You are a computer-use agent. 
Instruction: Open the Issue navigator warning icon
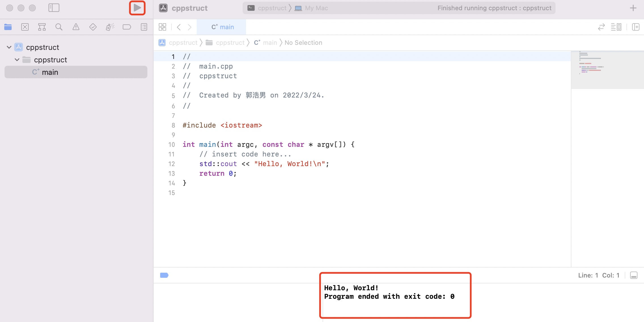tap(76, 27)
